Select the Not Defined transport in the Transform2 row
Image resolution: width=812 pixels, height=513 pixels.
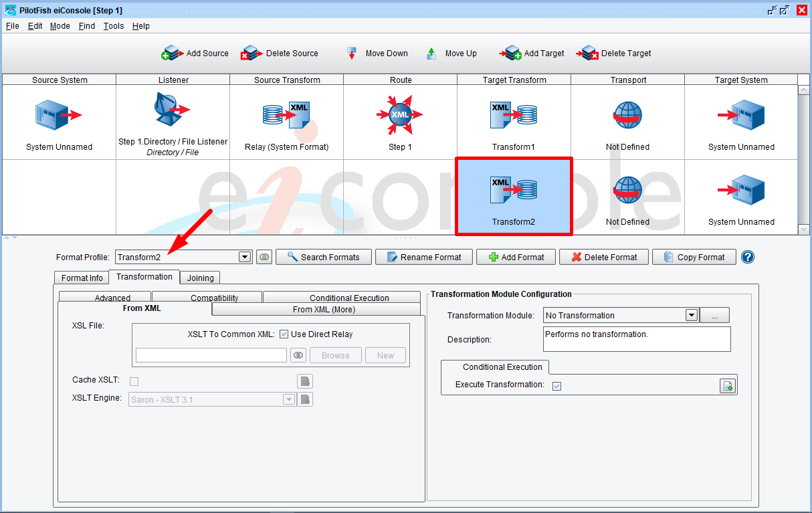(627, 191)
